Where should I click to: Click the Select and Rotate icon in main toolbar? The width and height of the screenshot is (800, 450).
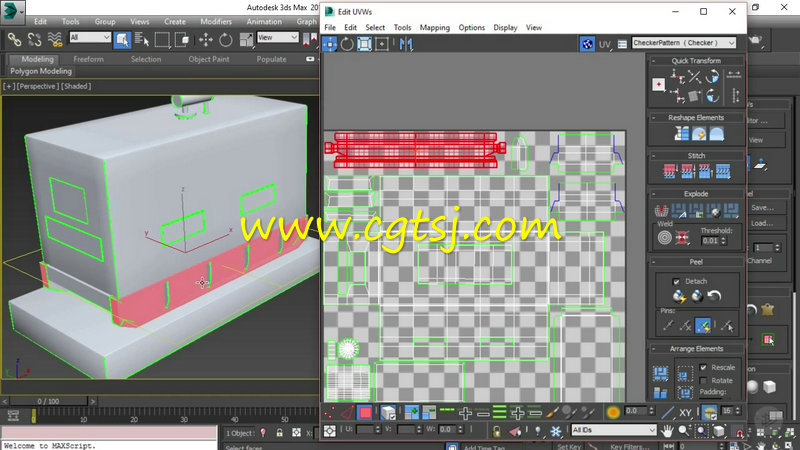(x=226, y=39)
